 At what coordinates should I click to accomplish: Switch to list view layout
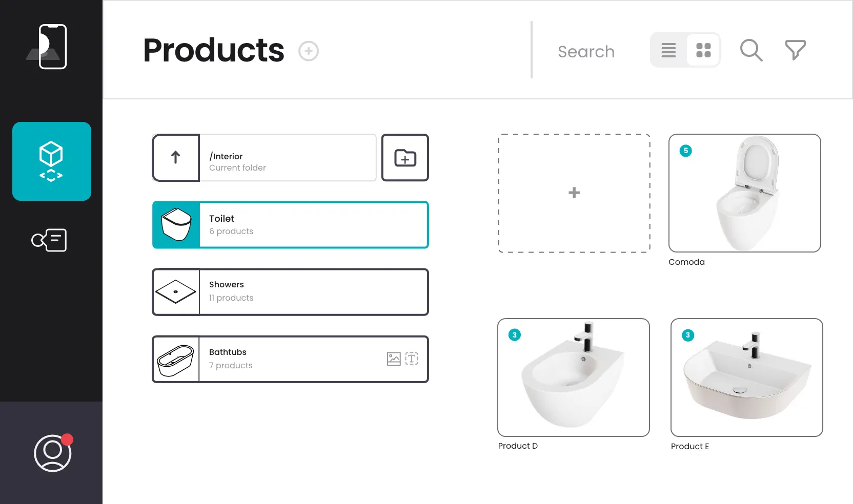point(668,50)
